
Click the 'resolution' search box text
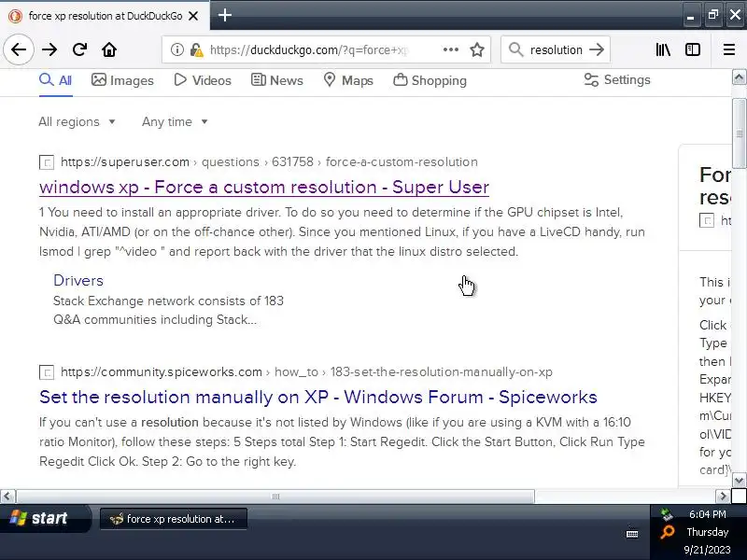(556, 49)
